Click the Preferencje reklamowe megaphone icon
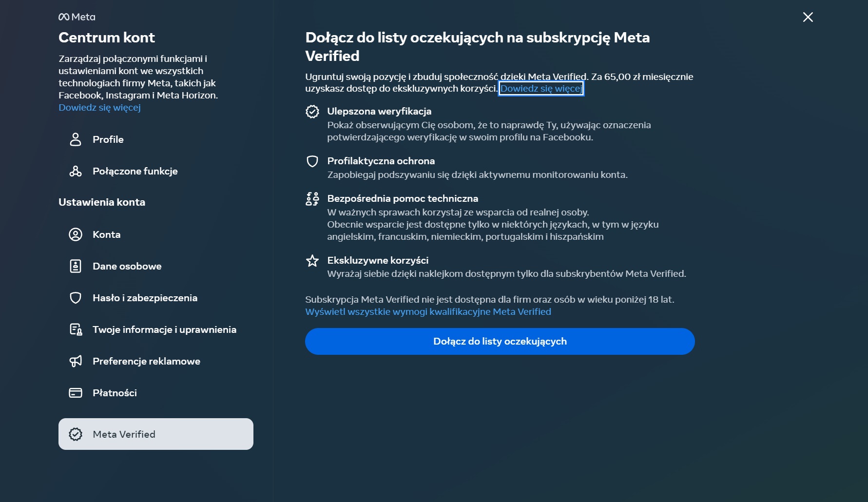The width and height of the screenshot is (868, 502). pos(76,361)
